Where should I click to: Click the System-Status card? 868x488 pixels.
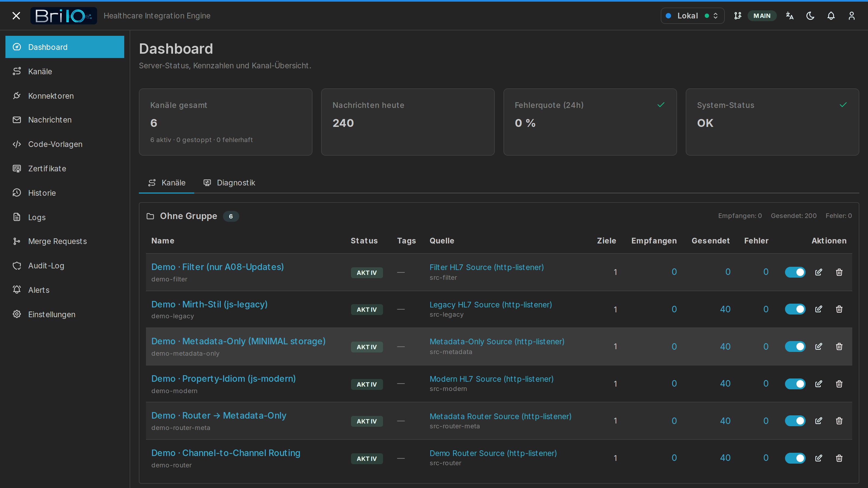point(772,122)
